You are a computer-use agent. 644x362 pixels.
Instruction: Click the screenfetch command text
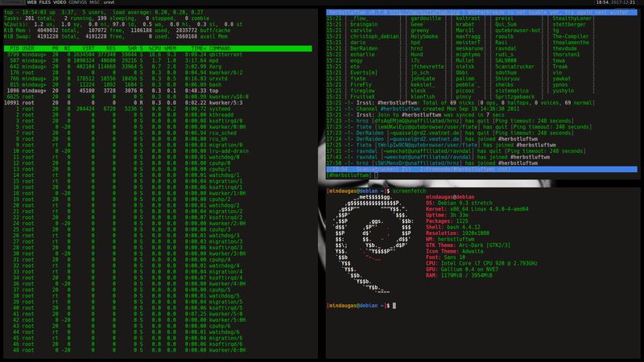409,191
